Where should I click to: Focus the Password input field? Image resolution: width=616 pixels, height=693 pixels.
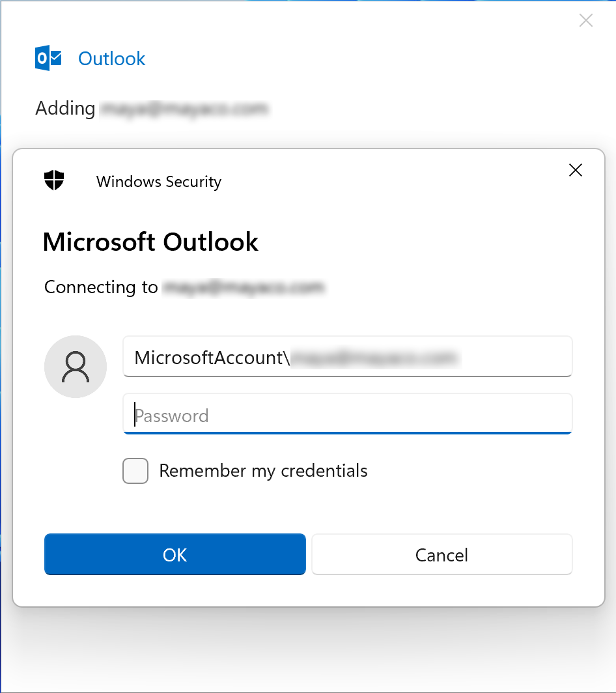click(347, 415)
